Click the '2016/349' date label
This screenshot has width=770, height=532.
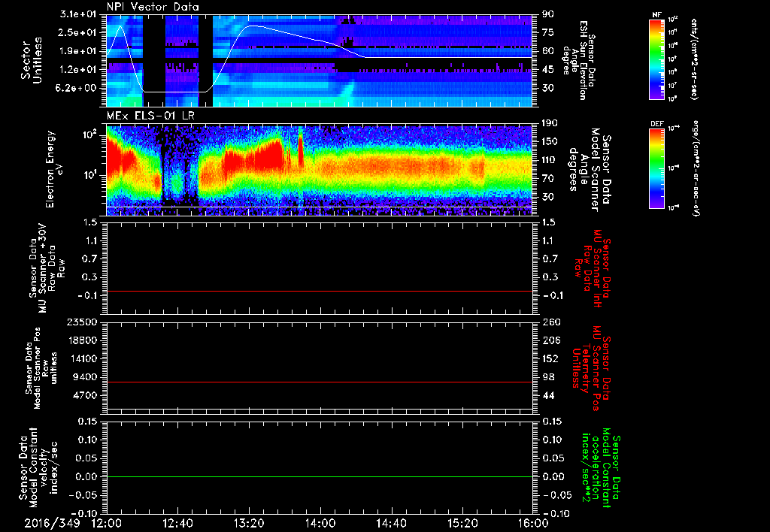[x=52, y=523]
